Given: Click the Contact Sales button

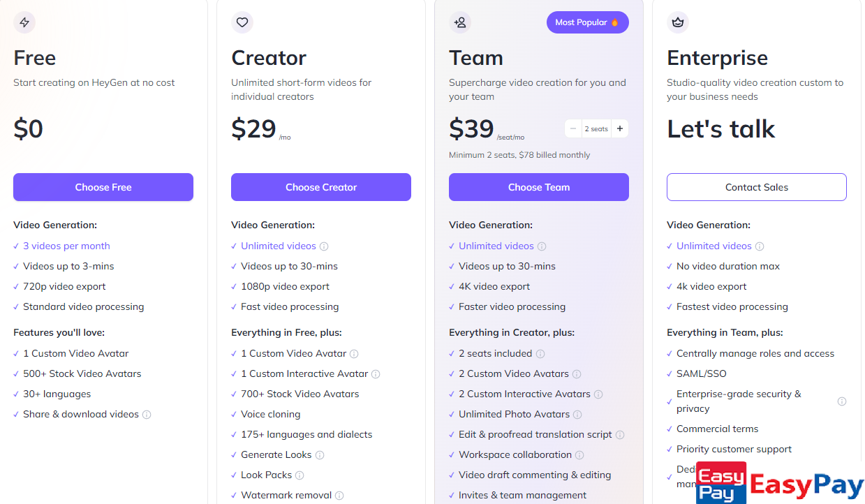Looking at the screenshot, I should (757, 187).
